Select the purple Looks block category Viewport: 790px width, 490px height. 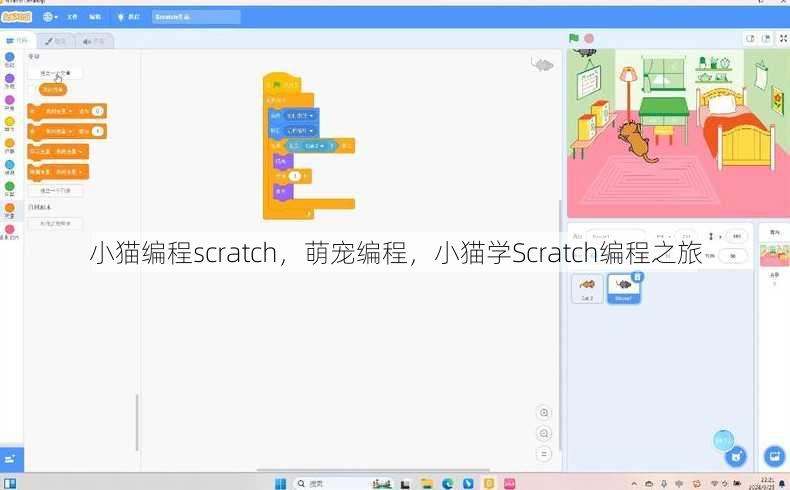[x=10, y=81]
